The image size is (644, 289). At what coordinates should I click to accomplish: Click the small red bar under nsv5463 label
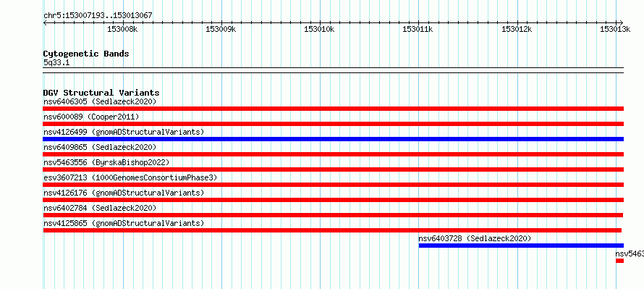tap(620, 261)
